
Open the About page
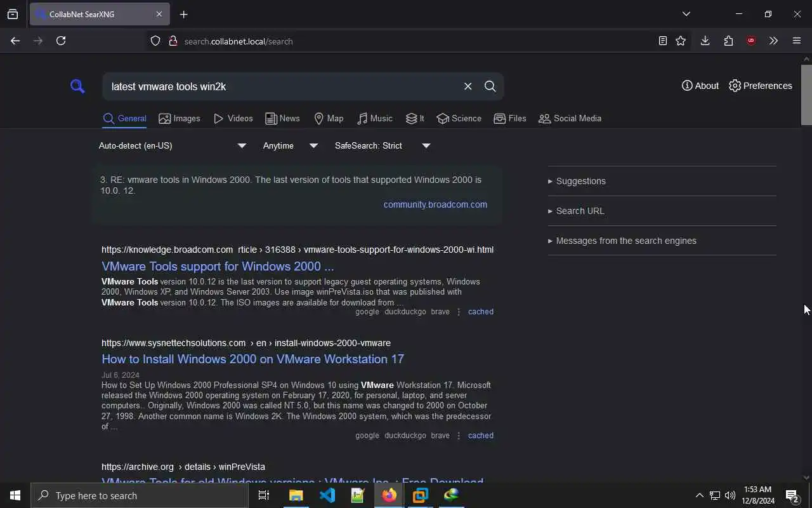[700, 86]
